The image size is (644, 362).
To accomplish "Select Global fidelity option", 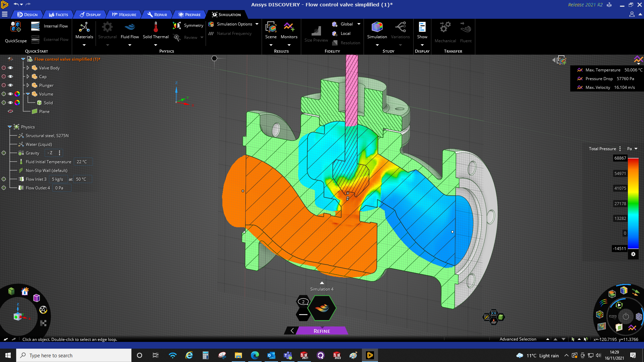I will (342, 24).
